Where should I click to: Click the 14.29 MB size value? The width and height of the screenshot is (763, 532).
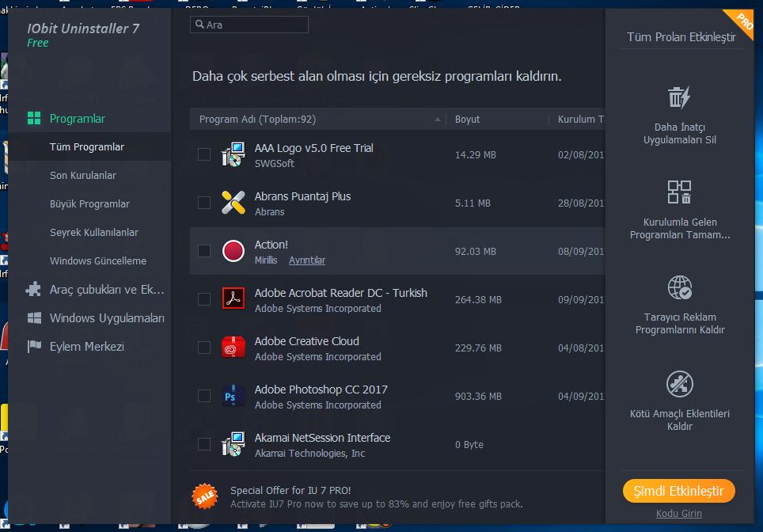point(476,155)
